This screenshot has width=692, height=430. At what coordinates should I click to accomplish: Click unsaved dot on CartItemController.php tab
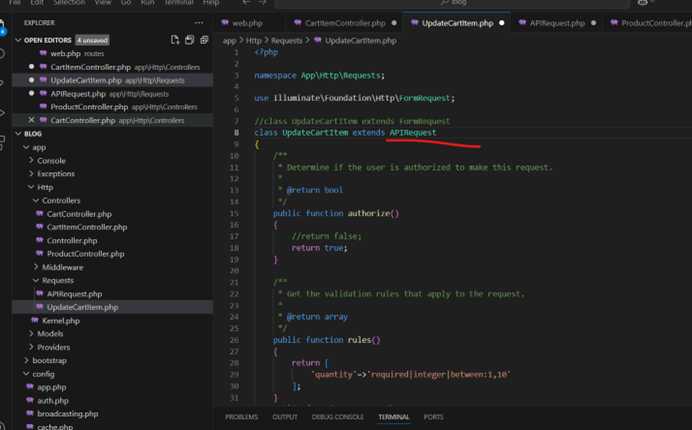pos(394,23)
